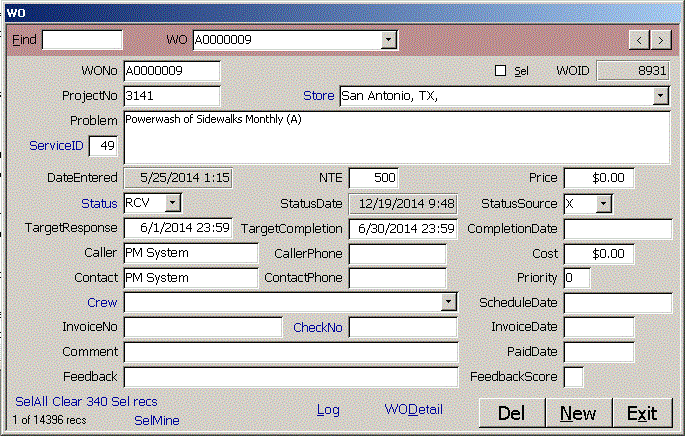Open the Crew dropdown list
The height and width of the screenshot is (436, 685).
(448, 302)
